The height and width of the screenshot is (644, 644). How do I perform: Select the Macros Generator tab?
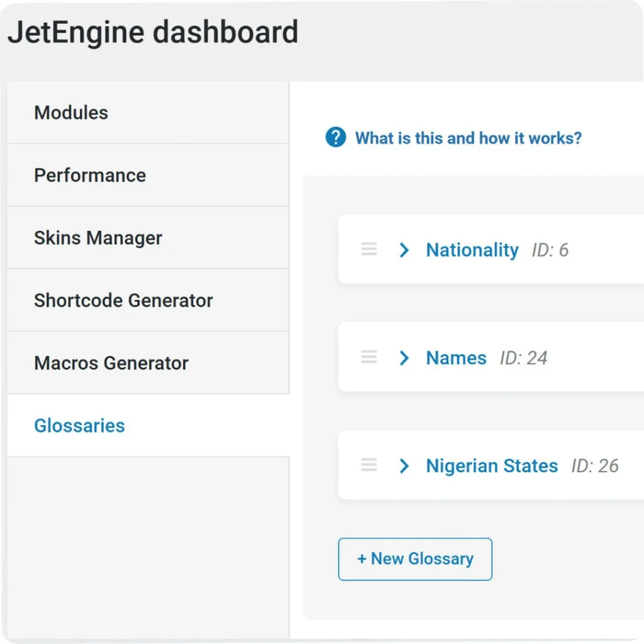(x=148, y=363)
